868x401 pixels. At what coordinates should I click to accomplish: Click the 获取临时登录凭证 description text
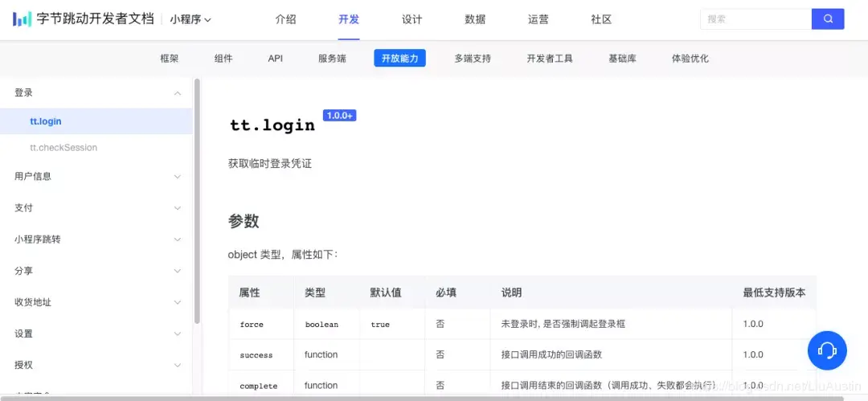pyautogui.click(x=270, y=164)
